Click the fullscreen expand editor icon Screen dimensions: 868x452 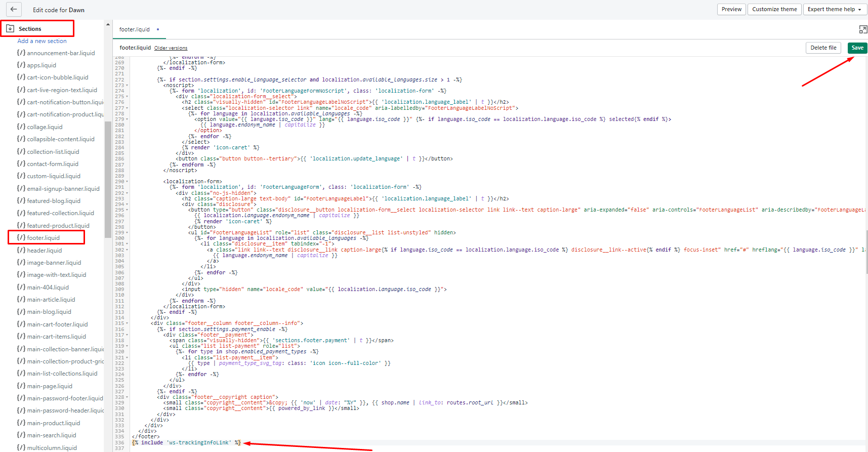863,29
